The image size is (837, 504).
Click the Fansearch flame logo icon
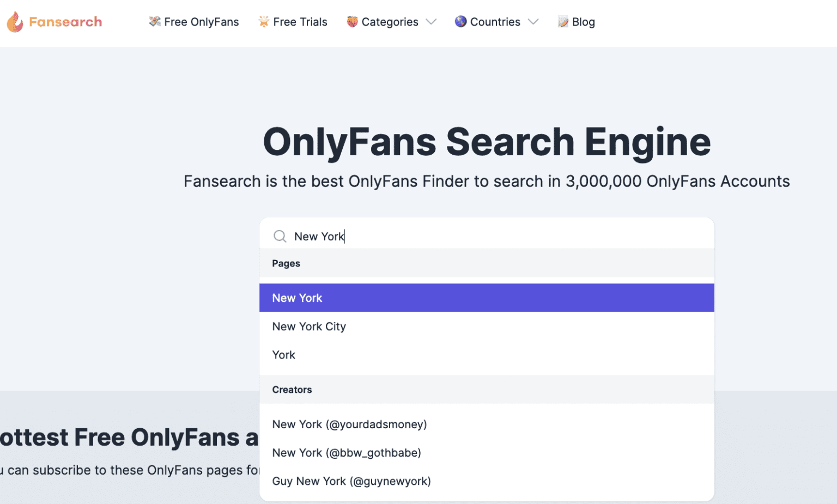tap(15, 22)
